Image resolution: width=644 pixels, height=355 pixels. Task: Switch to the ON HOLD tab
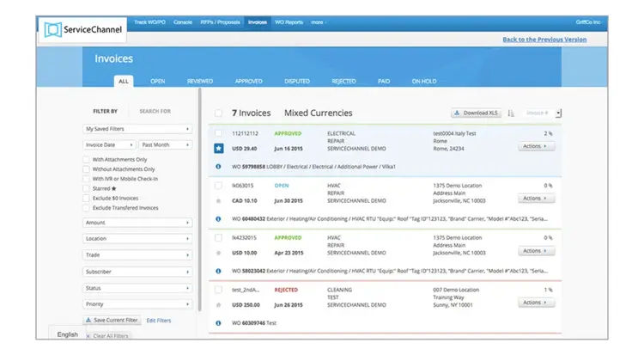pyautogui.click(x=424, y=81)
